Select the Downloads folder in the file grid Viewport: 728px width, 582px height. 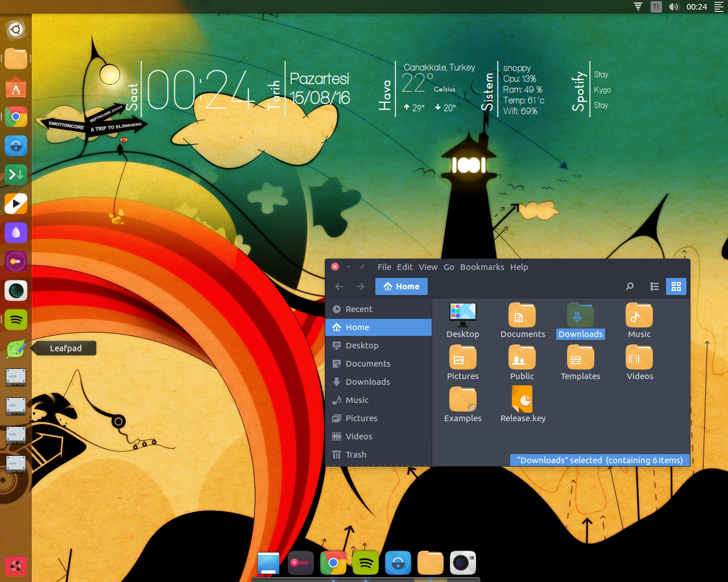(581, 321)
